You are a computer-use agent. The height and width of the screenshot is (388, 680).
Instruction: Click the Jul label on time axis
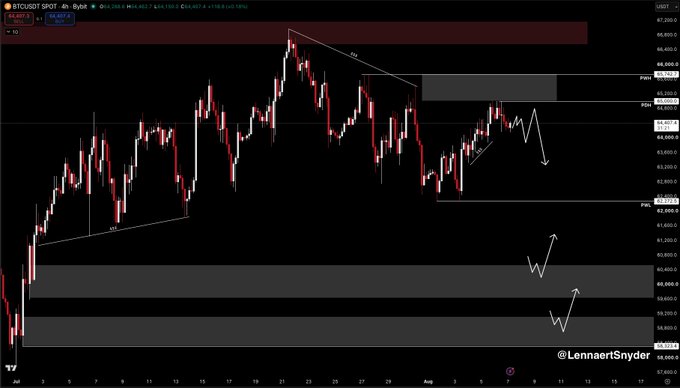(16, 382)
